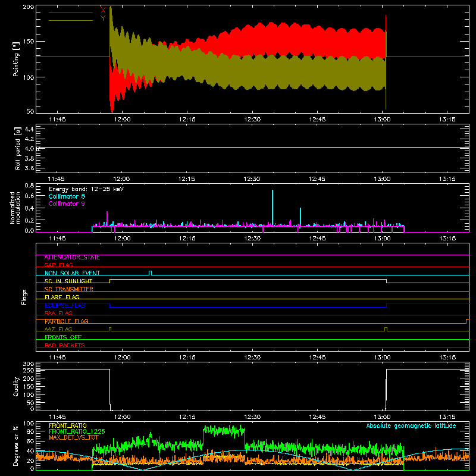Image resolution: width=476 pixels, height=476 pixels.
Task: Click the '4.4' tick on Roll period axis
Action: pos(29,129)
